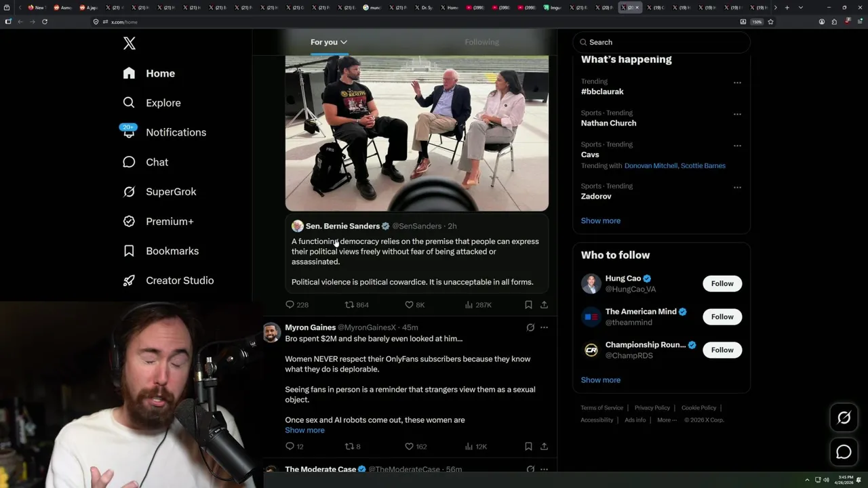Expand the More footer menu
Viewport: 868px width, 488px height.
[x=667, y=420]
